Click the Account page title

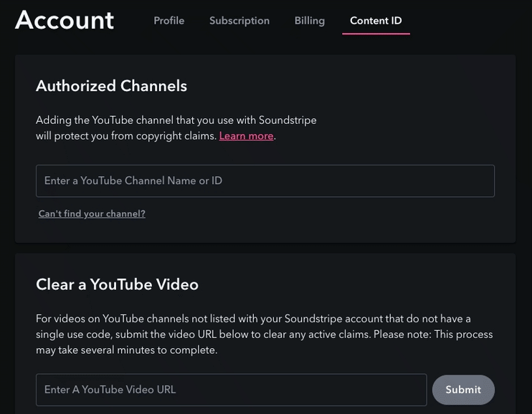[x=65, y=20]
